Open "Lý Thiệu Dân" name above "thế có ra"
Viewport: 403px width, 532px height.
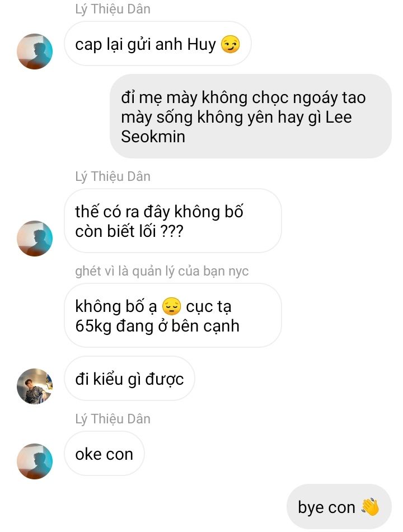coord(113,176)
